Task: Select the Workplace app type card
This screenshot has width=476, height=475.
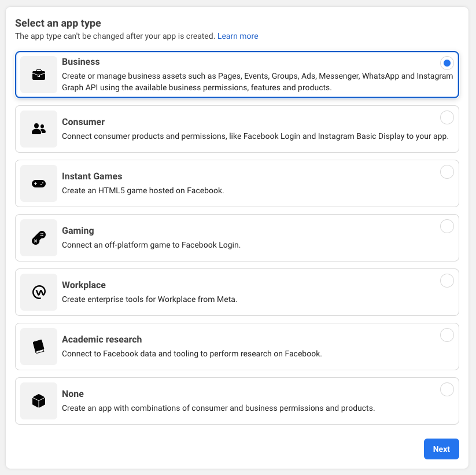Action: pos(237,292)
